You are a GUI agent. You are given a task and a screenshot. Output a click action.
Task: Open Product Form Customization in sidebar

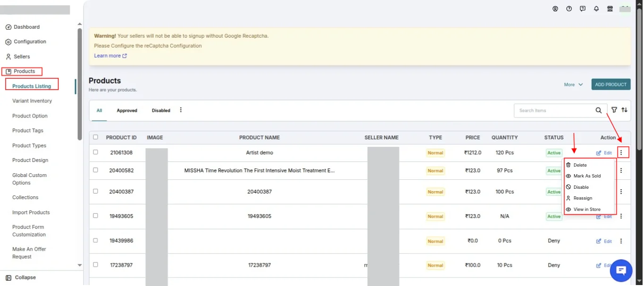29,231
